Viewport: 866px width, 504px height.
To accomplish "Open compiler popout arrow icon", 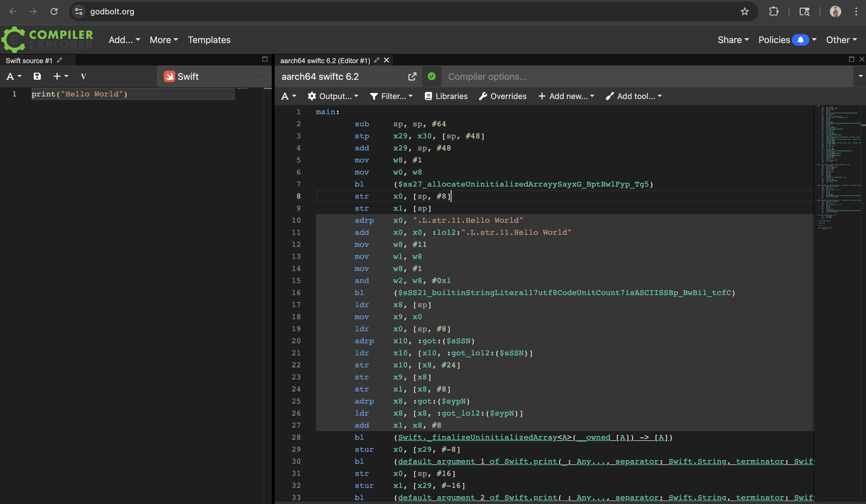I will point(412,77).
